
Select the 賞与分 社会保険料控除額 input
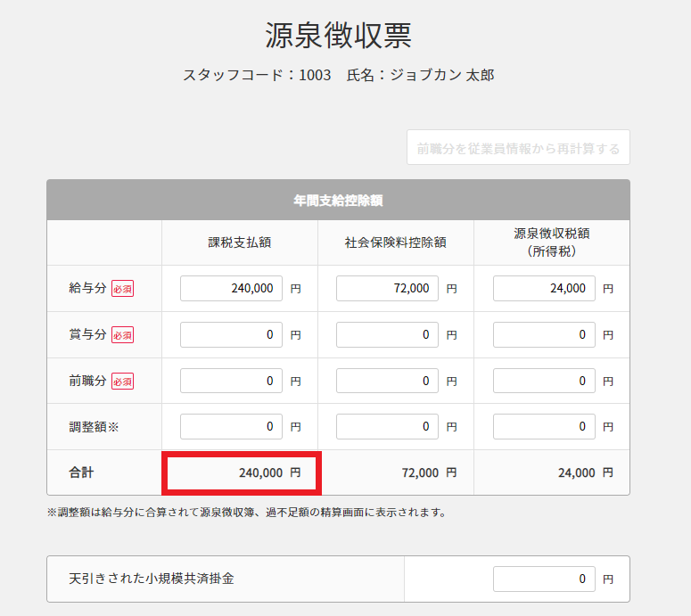click(x=387, y=334)
